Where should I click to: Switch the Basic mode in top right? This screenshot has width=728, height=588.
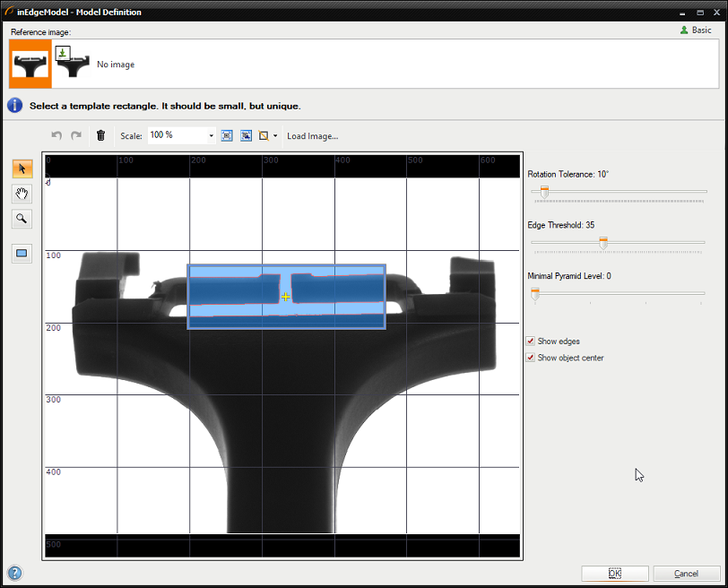click(696, 30)
